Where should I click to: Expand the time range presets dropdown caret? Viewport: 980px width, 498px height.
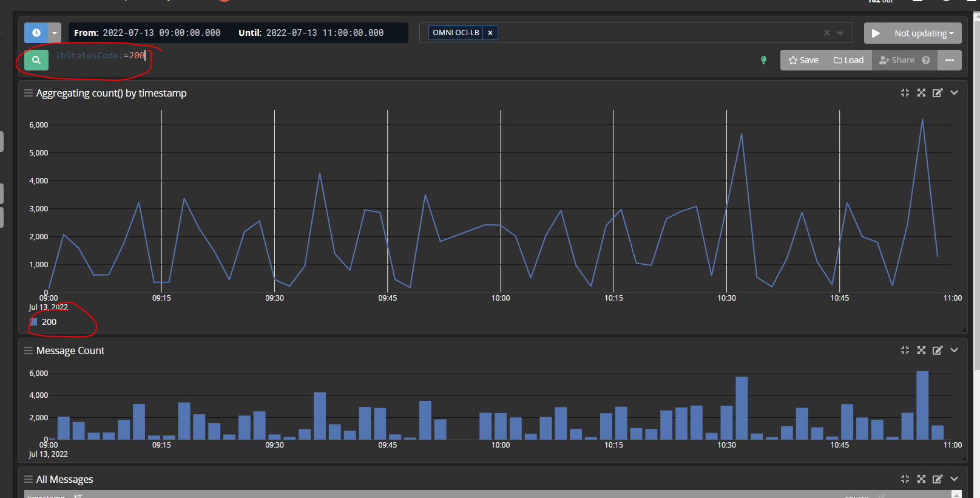coord(55,33)
